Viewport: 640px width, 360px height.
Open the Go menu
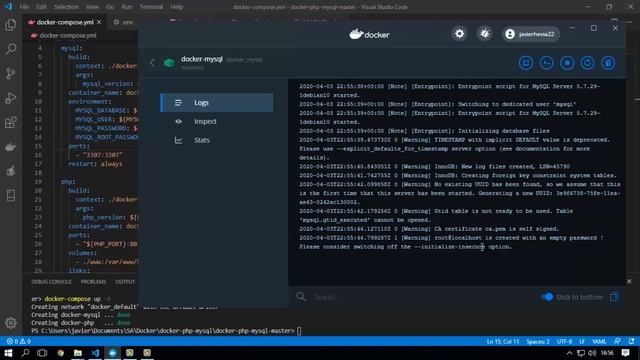click(110, 7)
